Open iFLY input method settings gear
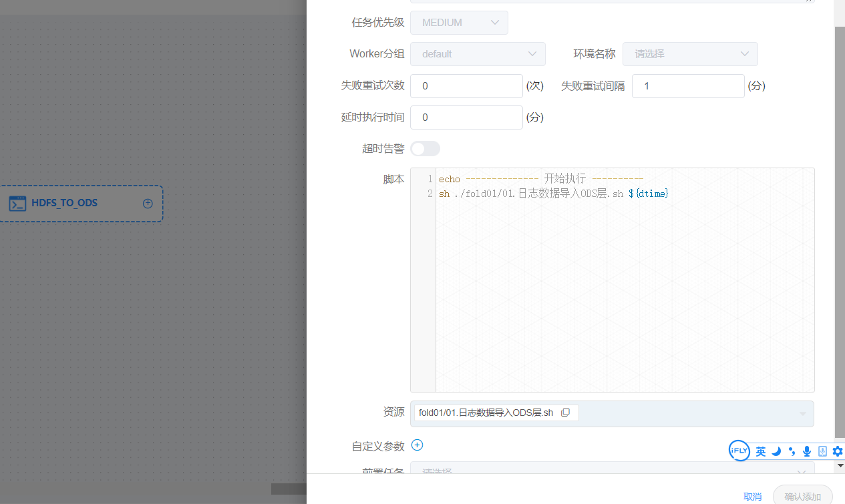The height and width of the screenshot is (504, 845). (x=837, y=451)
